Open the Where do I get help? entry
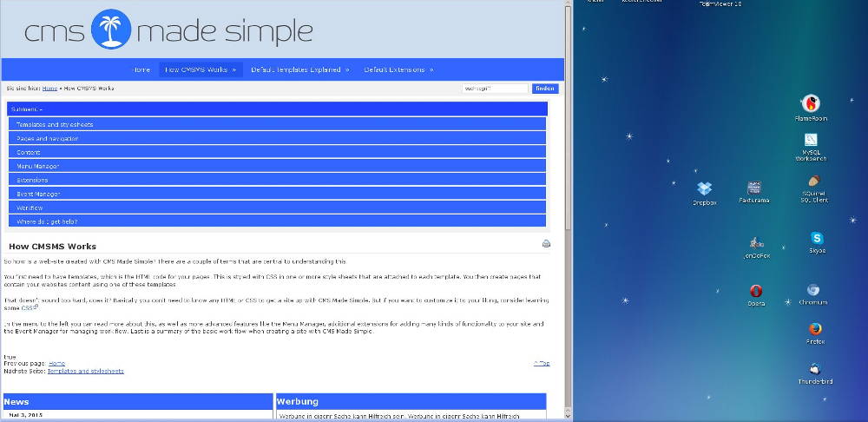This screenshot has width=868, height=422. [278, 221]
